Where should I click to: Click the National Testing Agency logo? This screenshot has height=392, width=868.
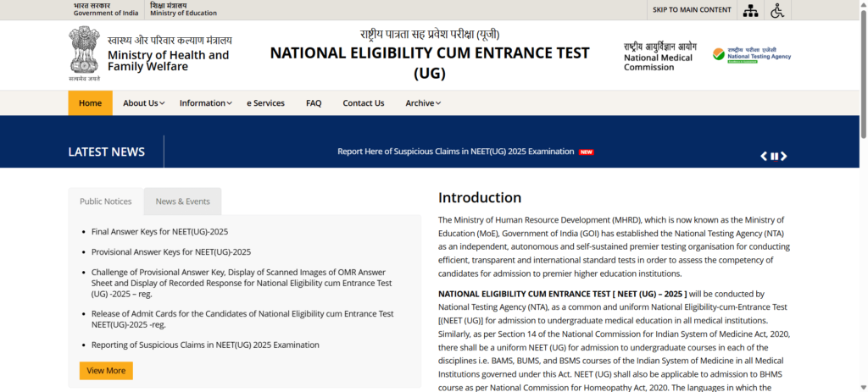pyautogui.click(x=752, y=55)
